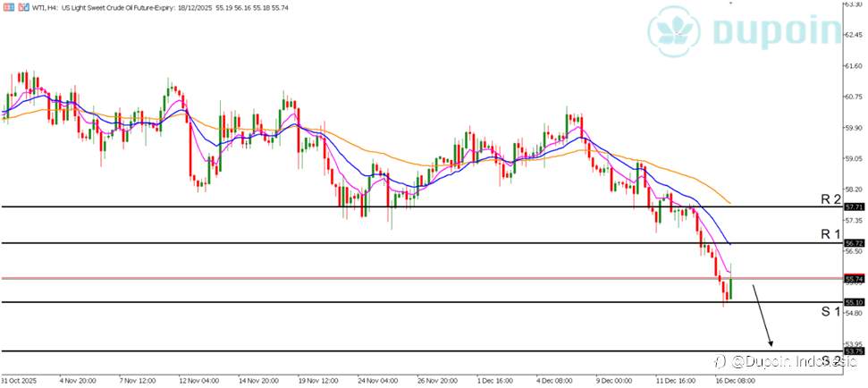Click the 53.95 price scale value
Image resolution: width=868 pixels, height=388 pixels.
click(x=853, y=343)
